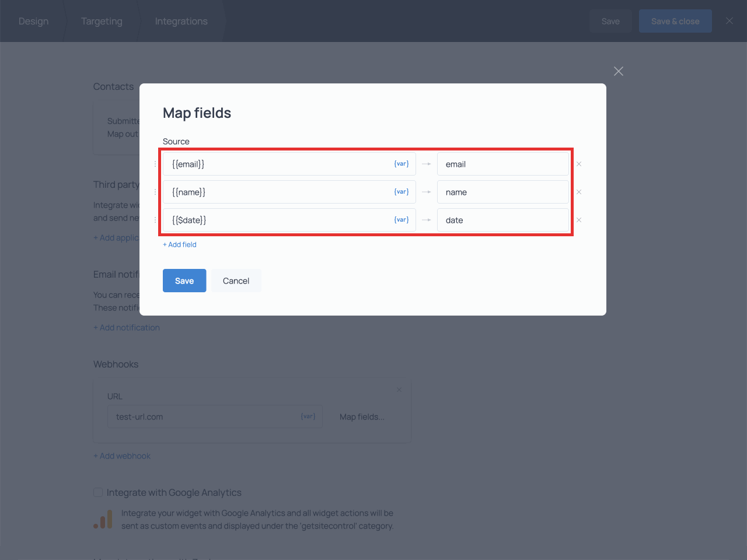Click the date target name input

pyautogui.click(x=502, y=220)
